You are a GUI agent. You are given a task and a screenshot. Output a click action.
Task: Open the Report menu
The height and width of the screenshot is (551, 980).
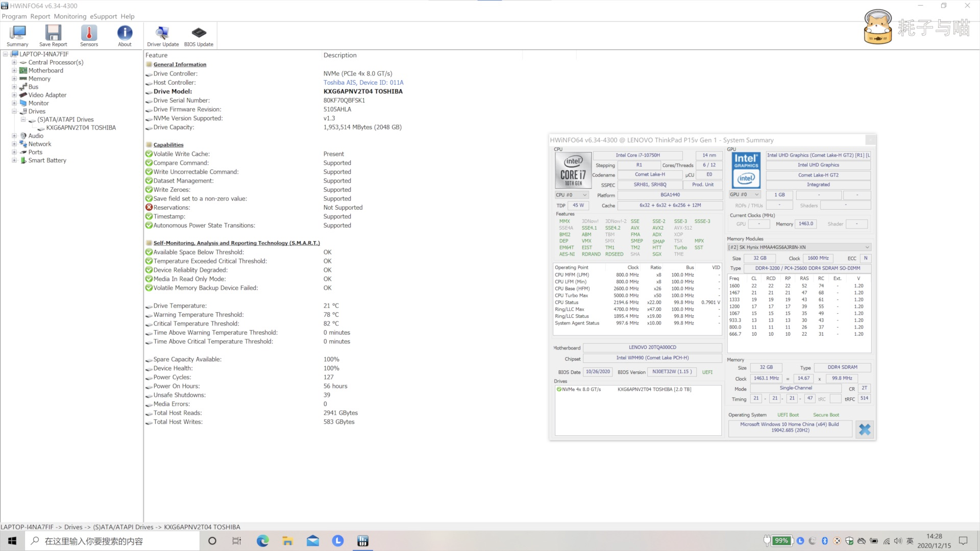tap(40, 16)
